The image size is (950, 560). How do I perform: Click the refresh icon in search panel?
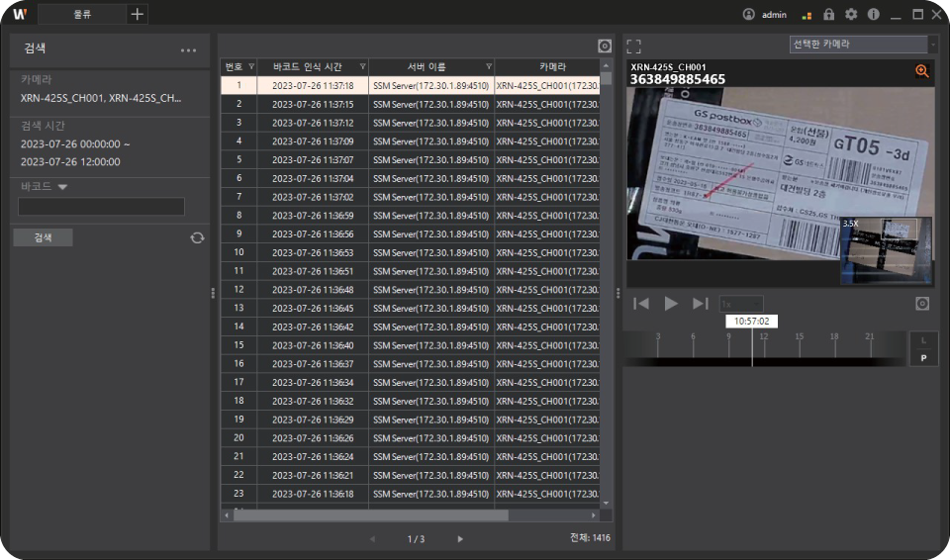pos(197,237)
